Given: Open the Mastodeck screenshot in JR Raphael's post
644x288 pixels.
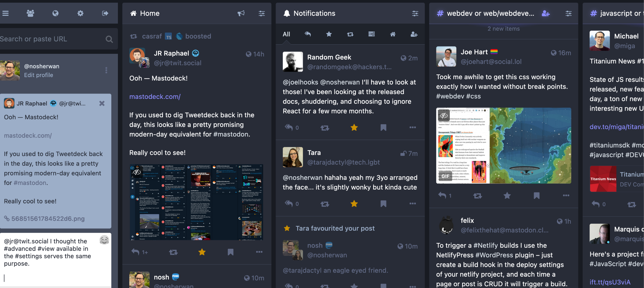Looking at the screenshot, I should pyautogui.click(x=196, y=202).
